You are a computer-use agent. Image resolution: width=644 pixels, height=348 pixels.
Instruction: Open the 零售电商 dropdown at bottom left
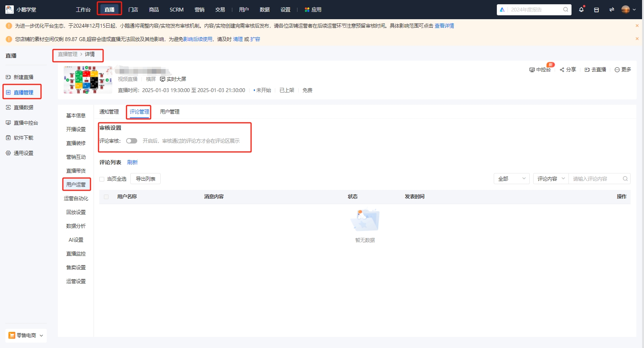pyautogui.click(x=25, y=335)
